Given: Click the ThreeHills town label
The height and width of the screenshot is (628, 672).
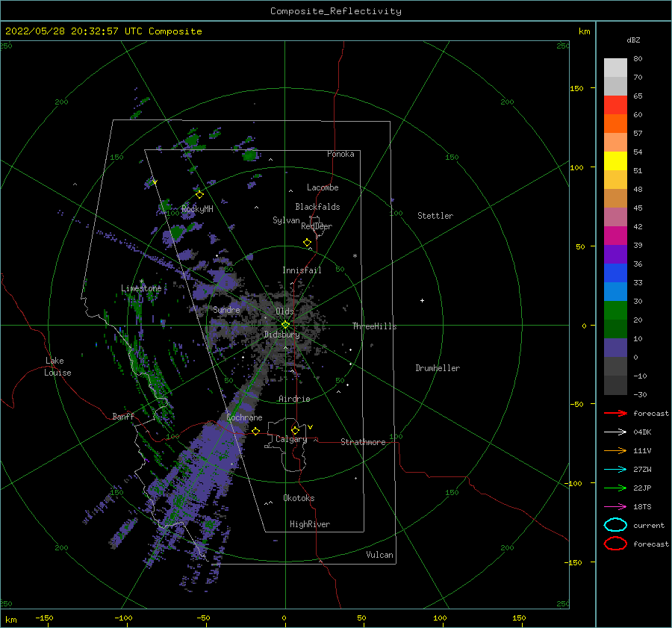Looking at the screenshot, I should (x=375, y=326).
